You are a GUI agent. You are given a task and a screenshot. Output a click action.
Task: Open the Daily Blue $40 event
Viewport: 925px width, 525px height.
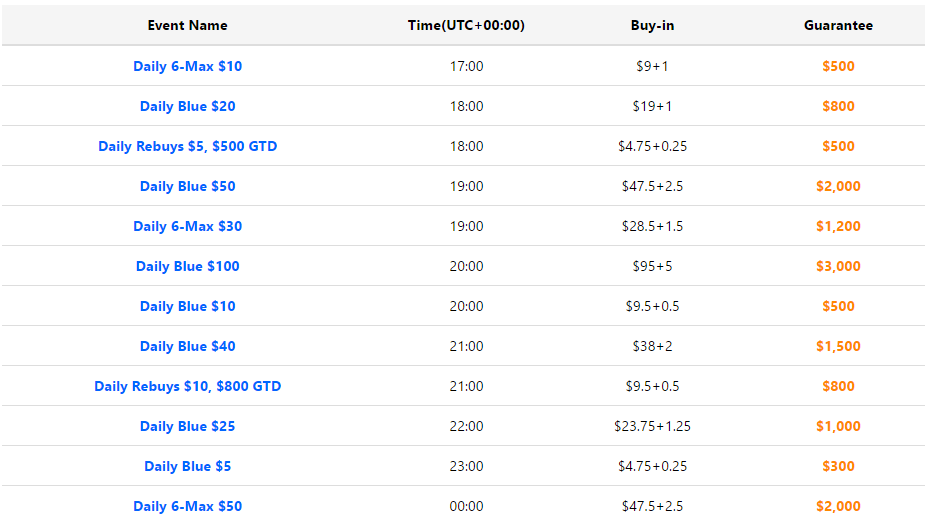coord(188,346)
